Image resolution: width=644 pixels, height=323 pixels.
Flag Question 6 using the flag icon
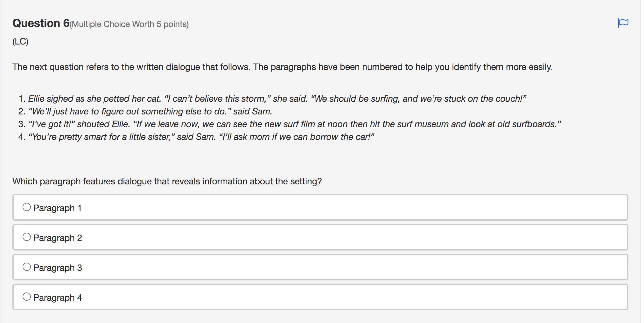point(623,23)
